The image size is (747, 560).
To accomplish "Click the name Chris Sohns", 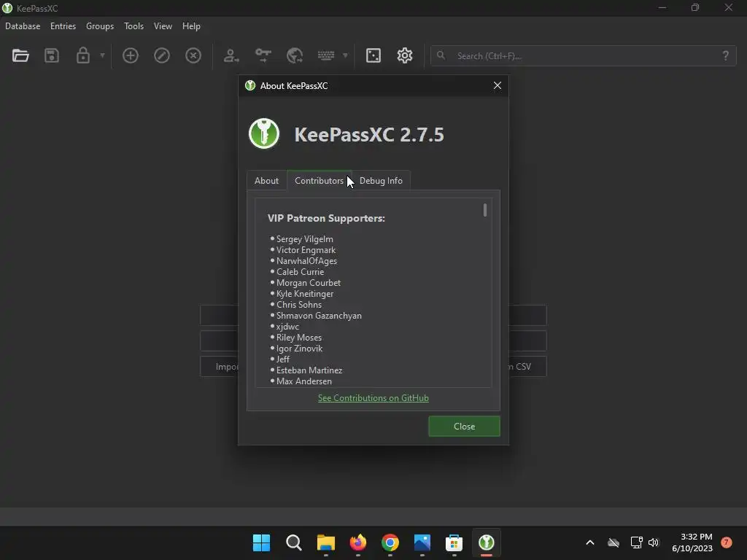I will pyautogui.click(x=298, y=305).
